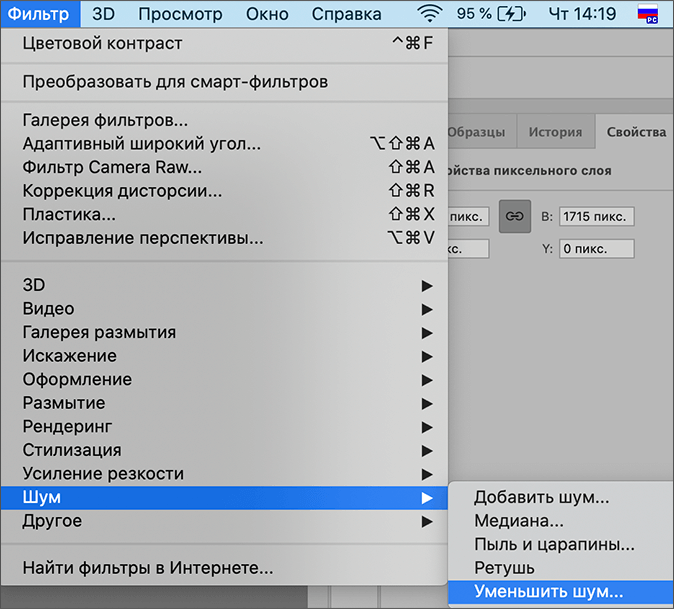The width and height of the screenshot is (674, 609).
Task: Click the Russian flag input source icon
Action: tap(648, 14)
